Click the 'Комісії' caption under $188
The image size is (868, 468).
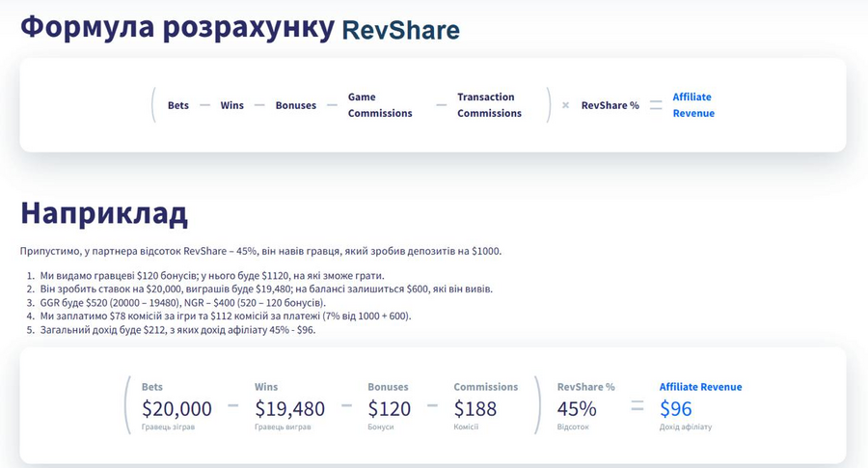pyautogui.click(x=466, y=427)
